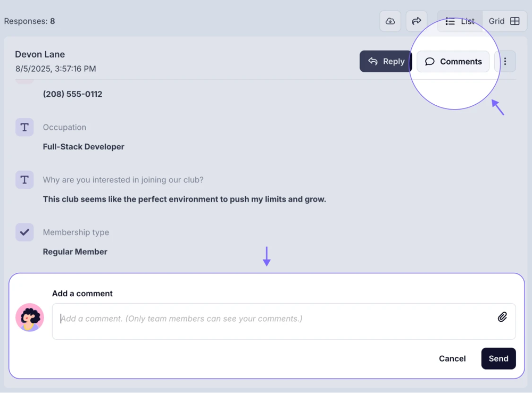Click the share/forward arrow icon
Viewport: 532px width, 393px height.
click(x=417, y=21)
